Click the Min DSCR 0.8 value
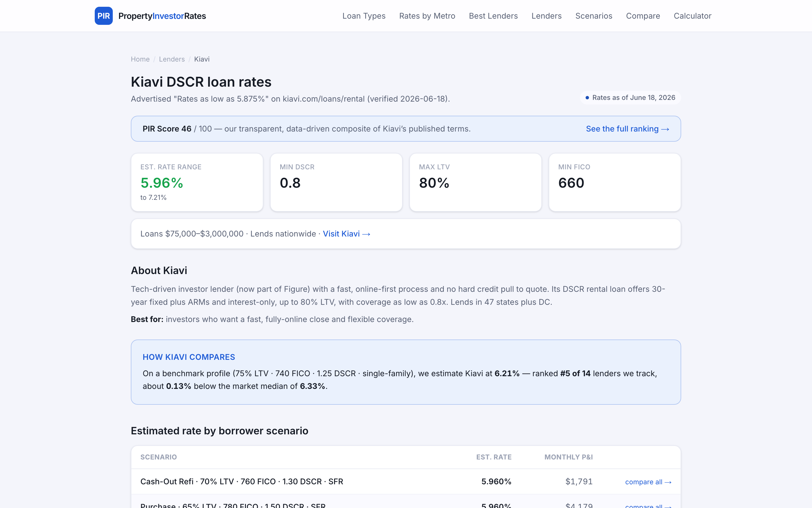The image size is (812, 508). click(290, 183)
